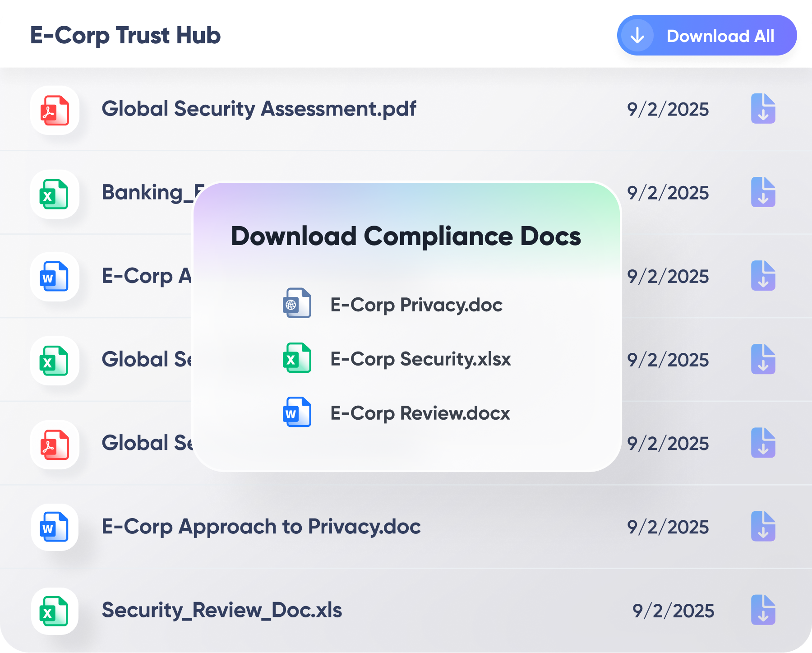The width and height of the screenshot is (812, 653).
Task: Click the E-Corp Trust Hub title
Action: pyautogui.click(x=125, y=35)
